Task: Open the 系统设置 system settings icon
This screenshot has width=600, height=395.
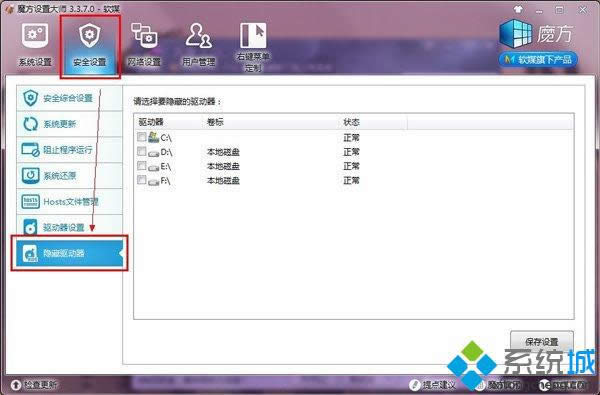Action: click(35, 36)
